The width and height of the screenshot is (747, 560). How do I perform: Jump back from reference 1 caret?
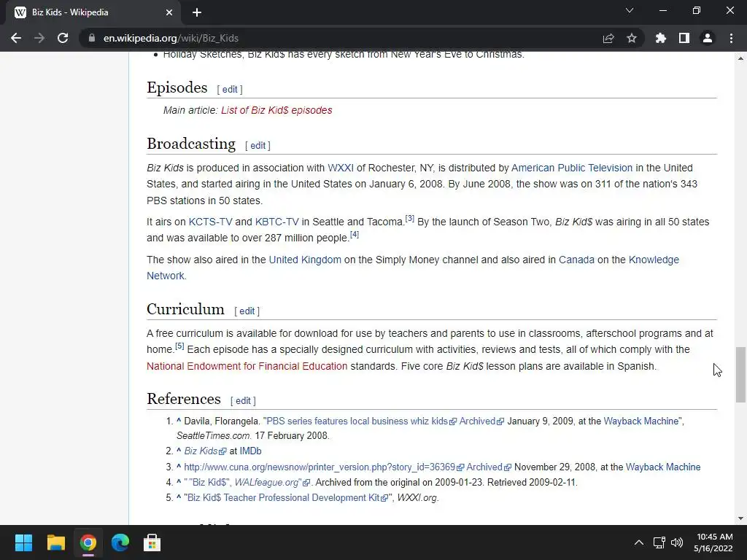point(179,421)
